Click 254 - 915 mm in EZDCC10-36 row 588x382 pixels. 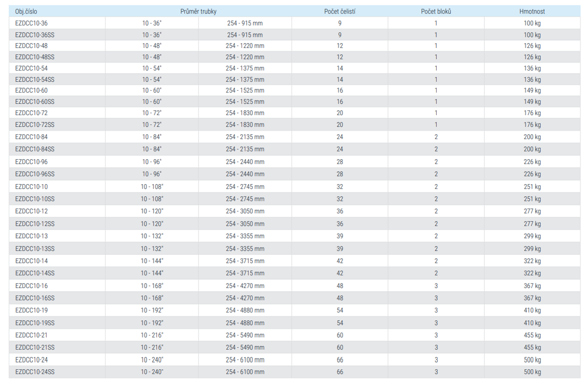click(245, 23)
